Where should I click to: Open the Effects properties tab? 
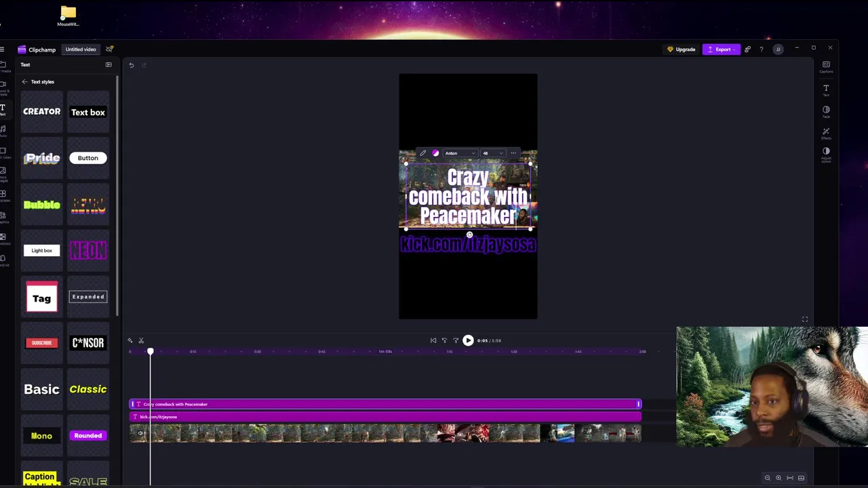coord(826,133)
